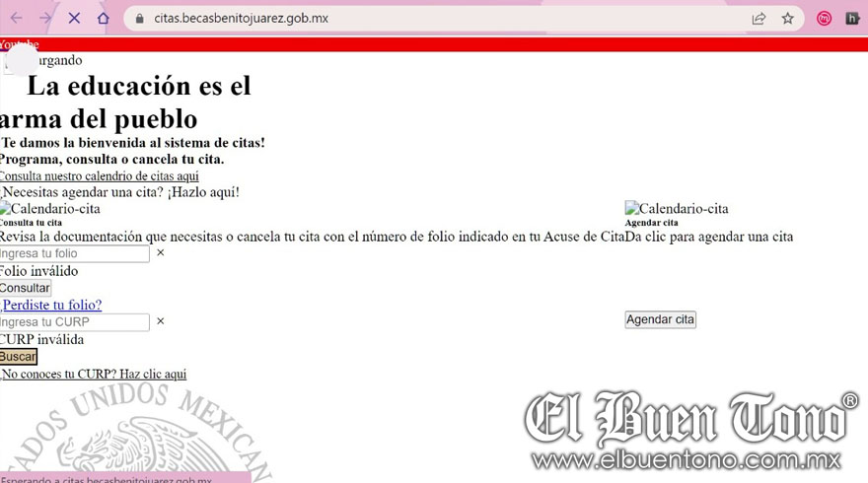
Task: Open the dark 'h' browser extension
Action: tap(852, 18)
